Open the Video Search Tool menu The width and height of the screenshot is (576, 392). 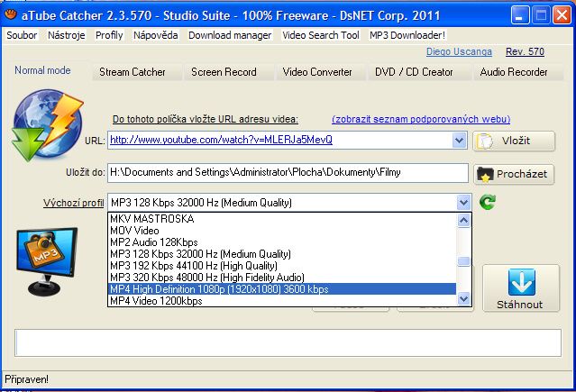(x=321, y=35)
